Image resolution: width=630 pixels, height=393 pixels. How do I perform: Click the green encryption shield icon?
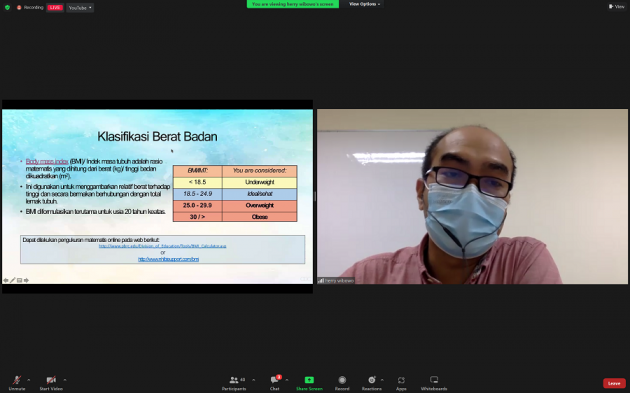pos(7,7)
